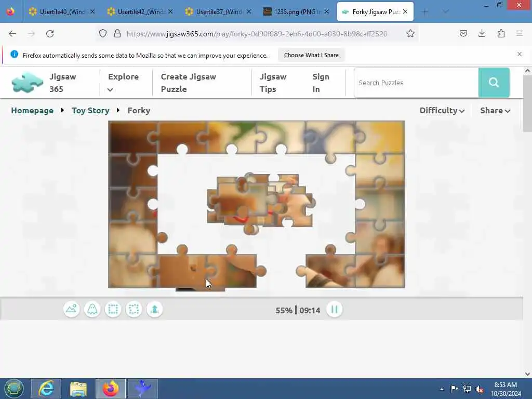Close the Usertile40 tab
532x399 pixels.
coord(92,11)
